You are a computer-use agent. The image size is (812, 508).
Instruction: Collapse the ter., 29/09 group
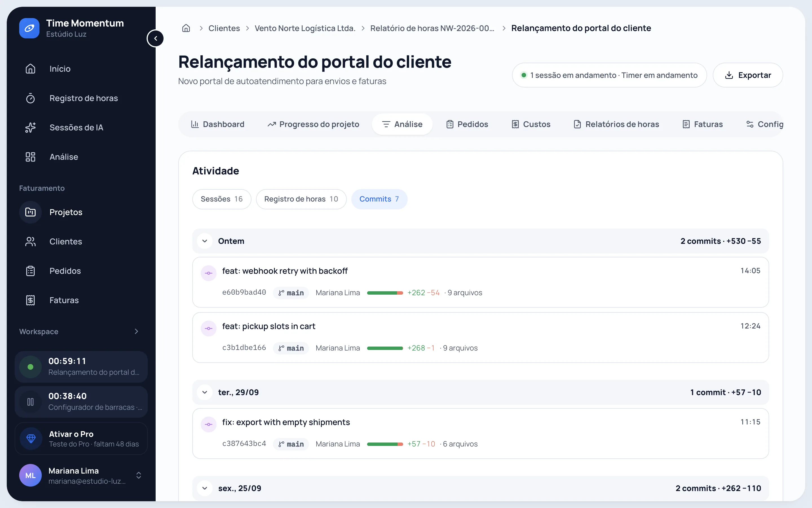[x=205, y=392]
